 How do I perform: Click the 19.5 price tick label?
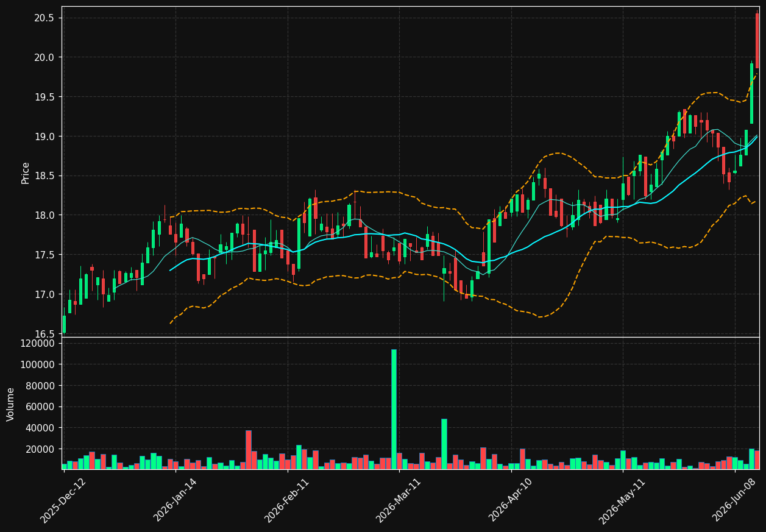coord(44,97)
